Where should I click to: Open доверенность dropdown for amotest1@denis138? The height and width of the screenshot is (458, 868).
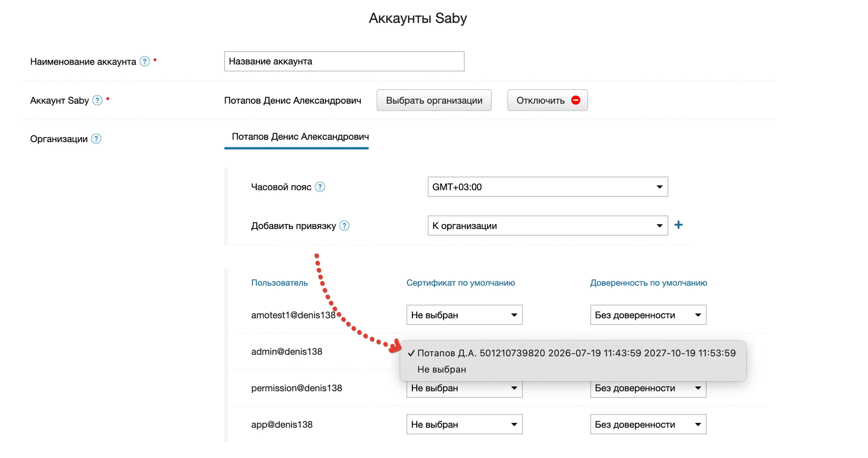[648, 315]
